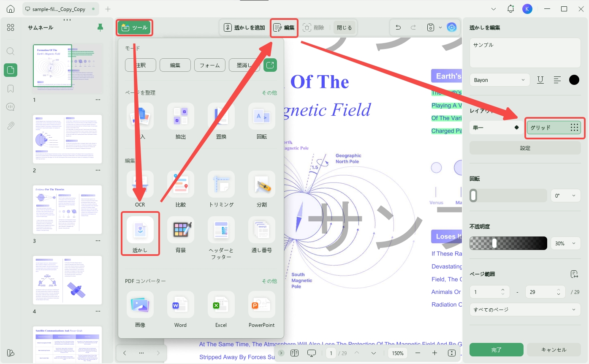The image size is (589, 364).
Task: Click the 抽出 extract pages icon
Action: [181, 116]
